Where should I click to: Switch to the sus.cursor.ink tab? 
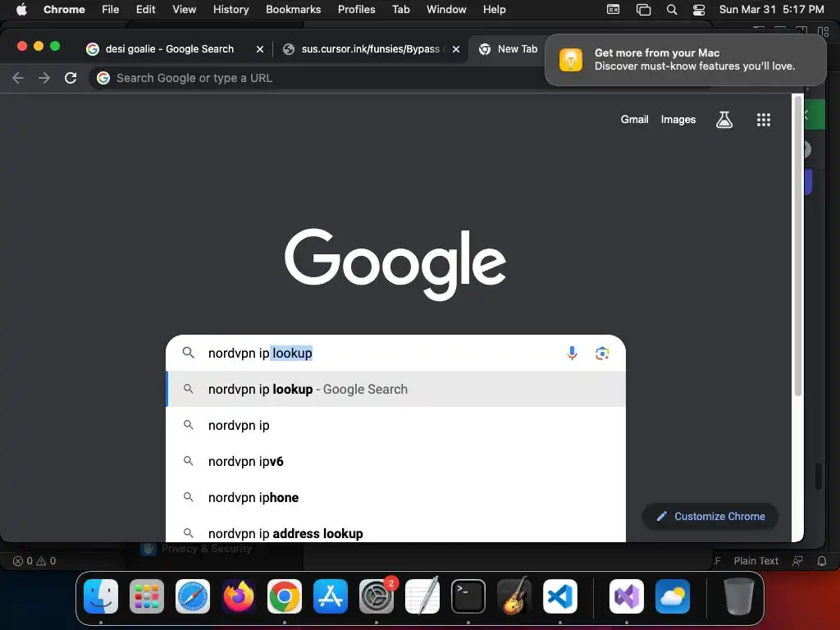pos(370,48)
